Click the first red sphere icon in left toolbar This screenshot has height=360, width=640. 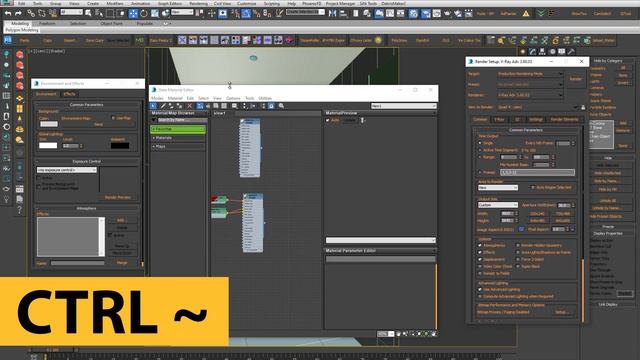[x=20, y=54]
